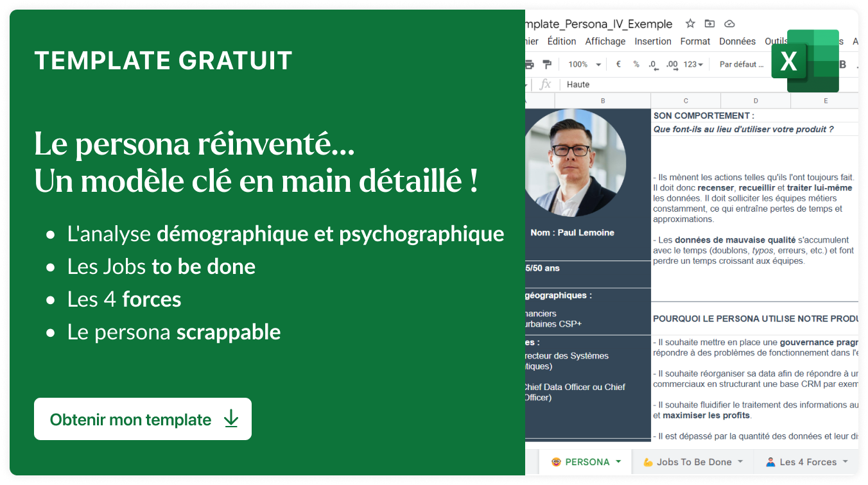This screenshot has width=868, height=485.
Task: Click the fx formula icon
Action: [546, 84]
